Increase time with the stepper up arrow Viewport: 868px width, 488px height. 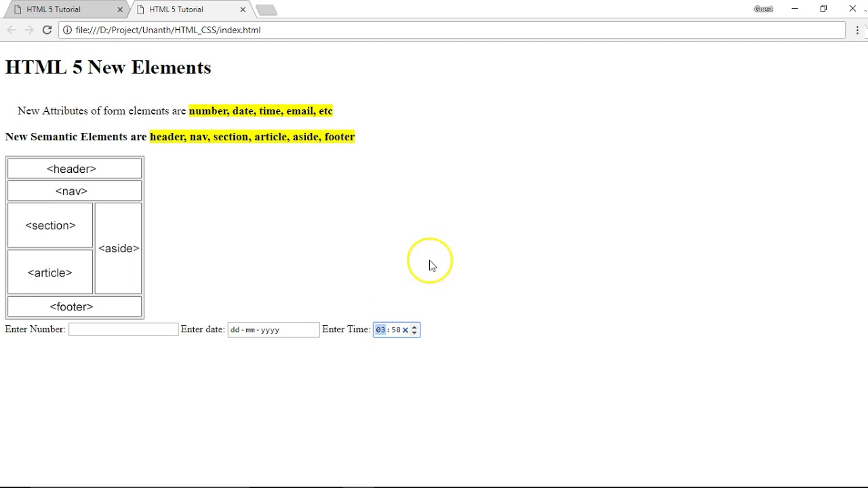pos(414,327)
